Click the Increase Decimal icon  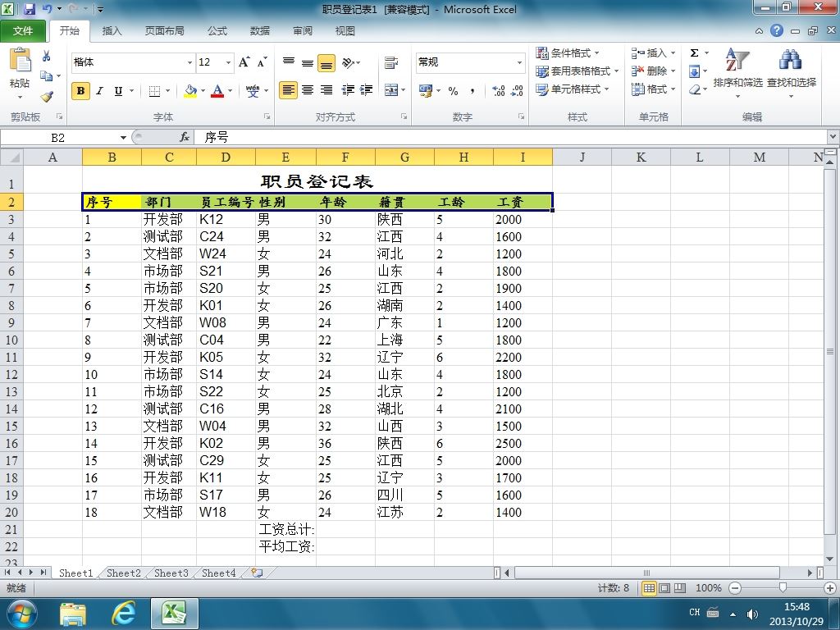[x=498, y=90]
